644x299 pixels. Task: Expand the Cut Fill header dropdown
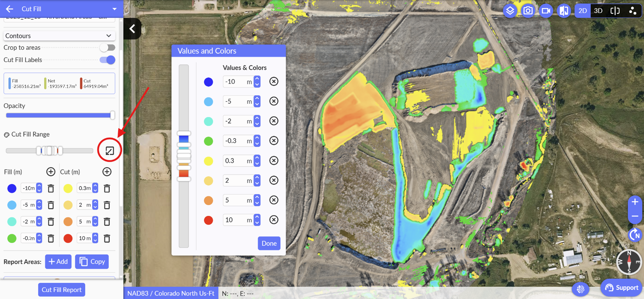pyautogui.click(x=114, y=9)
